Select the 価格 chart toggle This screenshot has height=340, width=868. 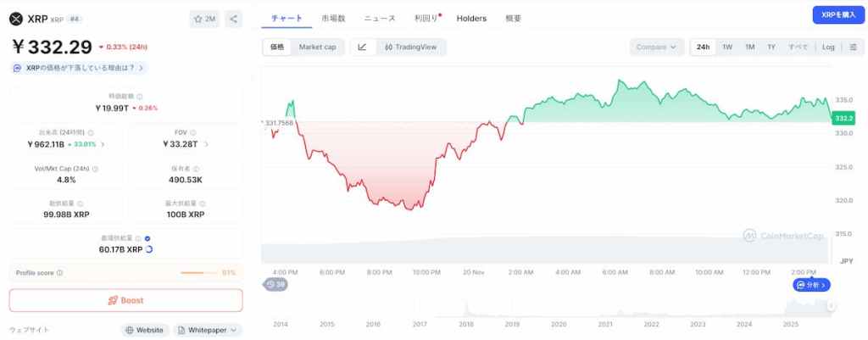(x=277, y=47)
